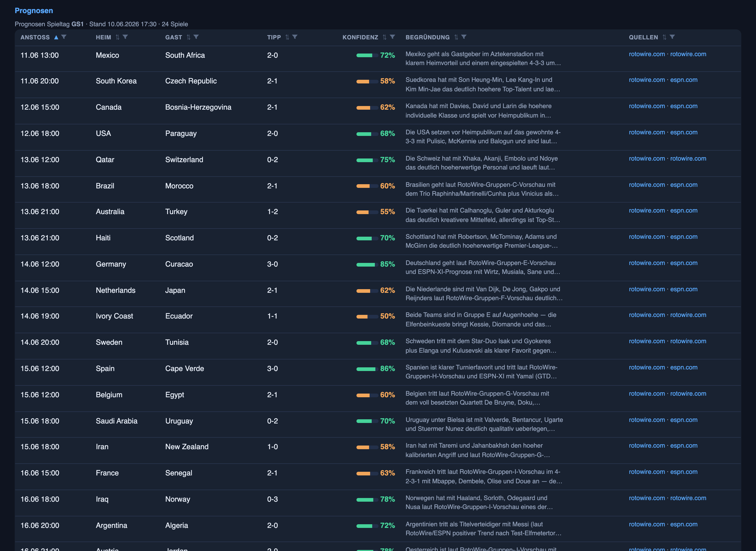Screen dimensions: 756x551
Task: Click the QUELLEN column header label
Action: tap(643, 37)
